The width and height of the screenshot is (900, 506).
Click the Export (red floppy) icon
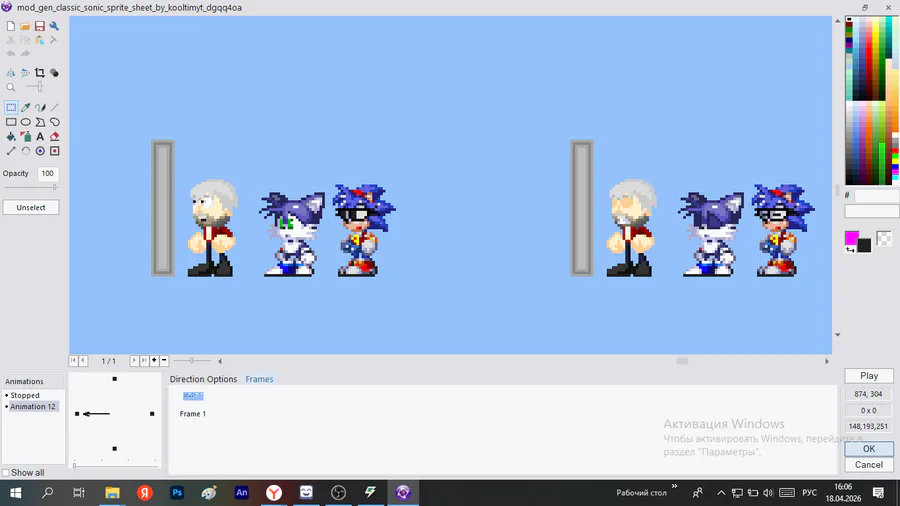40,26
